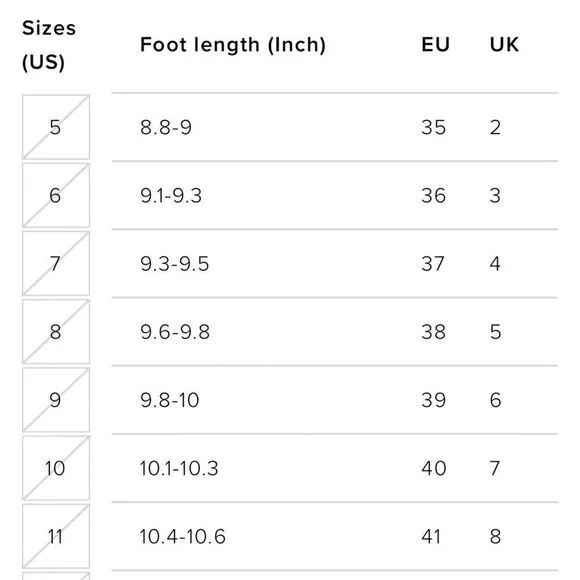Pick US size 8 box

(56, 332)
